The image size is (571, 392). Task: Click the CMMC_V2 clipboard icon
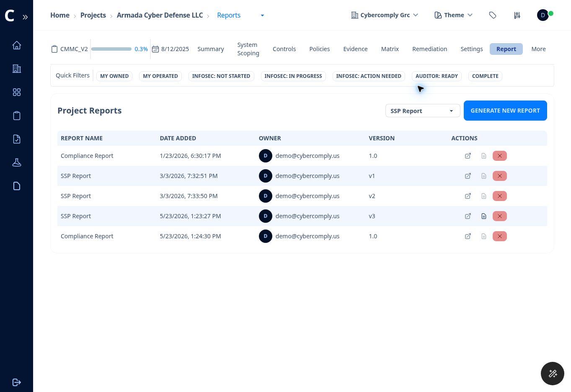(x=54, y=49)
